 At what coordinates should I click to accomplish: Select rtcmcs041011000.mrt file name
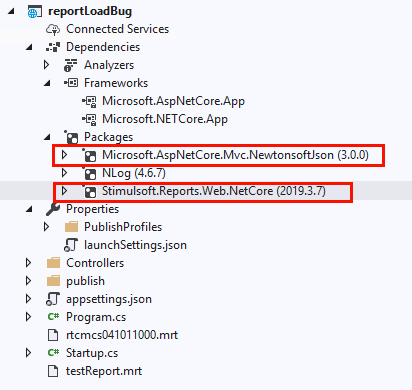122,335
